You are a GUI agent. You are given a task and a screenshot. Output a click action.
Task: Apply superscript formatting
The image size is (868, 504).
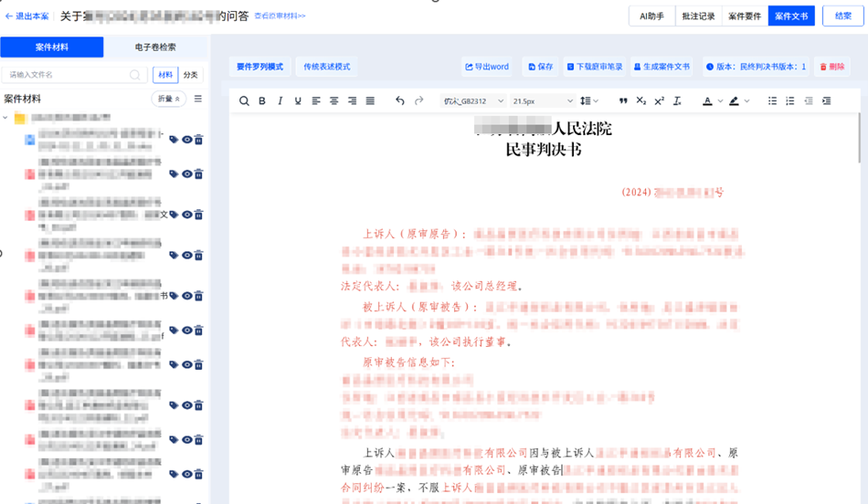click(x=659, y=100)
